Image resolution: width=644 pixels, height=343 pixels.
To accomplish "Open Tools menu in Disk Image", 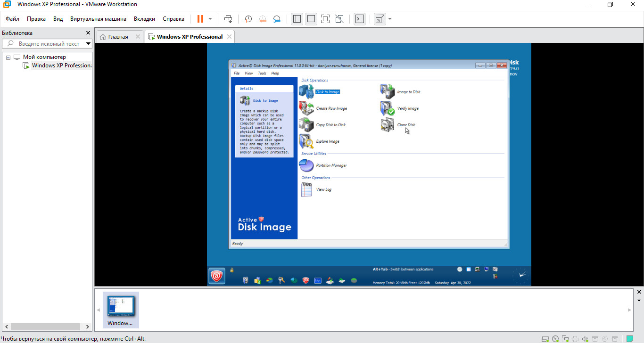I will (x=262, y=73).
